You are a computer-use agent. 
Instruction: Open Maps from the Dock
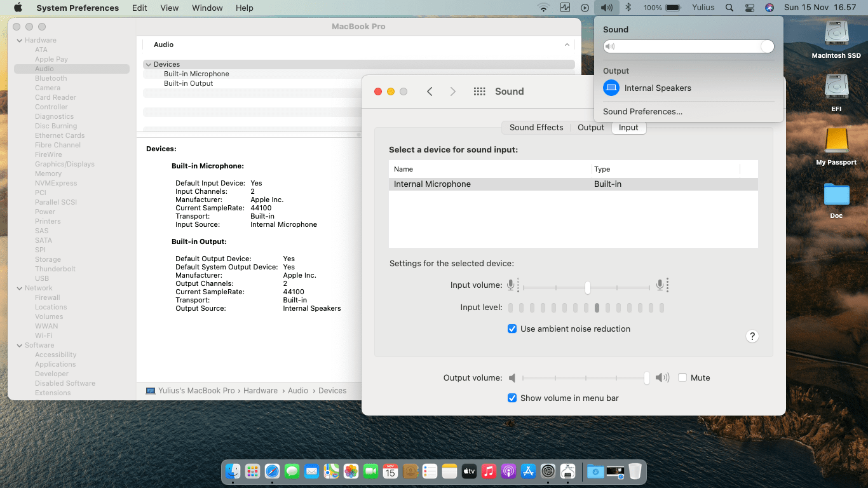332,471
